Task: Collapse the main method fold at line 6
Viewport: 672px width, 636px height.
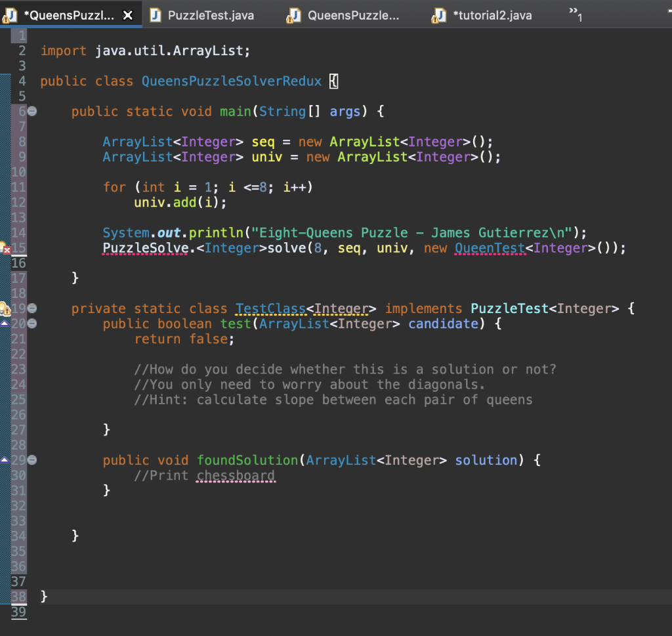Action: pos(31,112)
